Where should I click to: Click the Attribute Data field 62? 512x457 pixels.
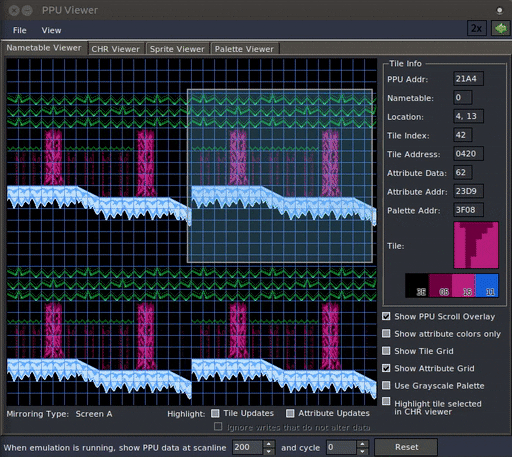tap(463, 172)
